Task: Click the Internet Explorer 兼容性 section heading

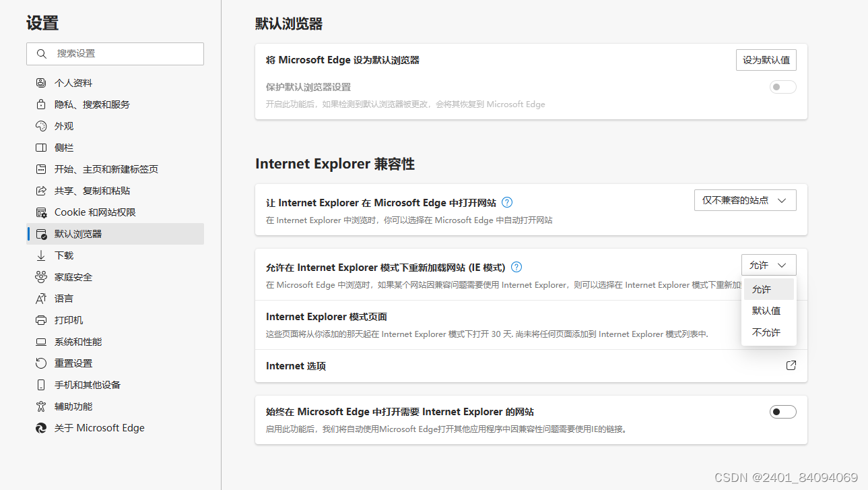Action: coord(335,164)
